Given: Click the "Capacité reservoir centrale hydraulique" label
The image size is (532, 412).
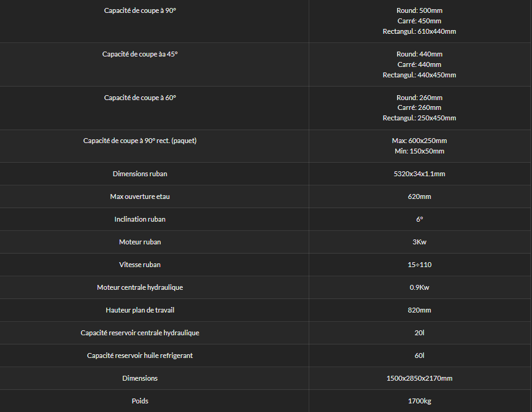Looking at the screenshot, I should pyautogui.click(x=140, y=333).
